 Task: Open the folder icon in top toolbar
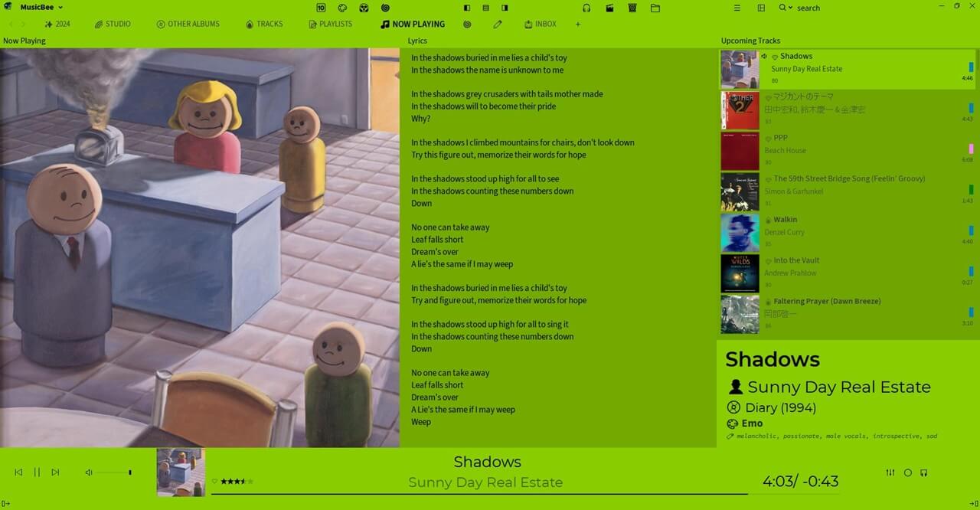point(655,8)
